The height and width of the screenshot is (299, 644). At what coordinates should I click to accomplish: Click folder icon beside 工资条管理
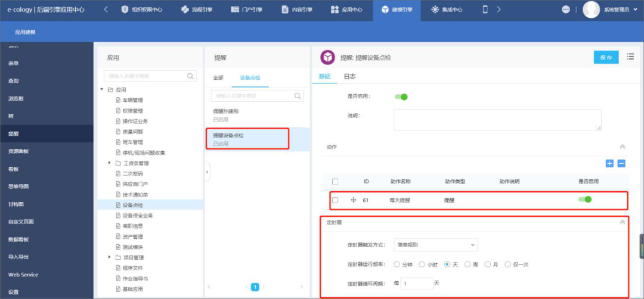118,163
